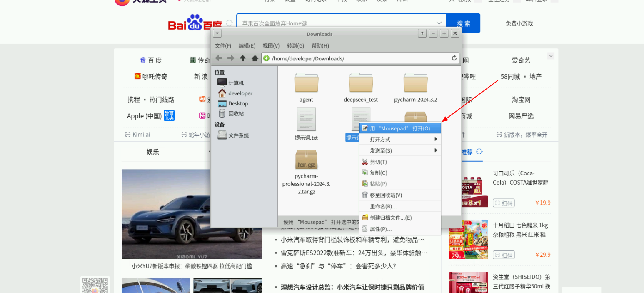
Task: Open the 转到(G) menu
Action: pyautogui.click(x=295, y=45)
